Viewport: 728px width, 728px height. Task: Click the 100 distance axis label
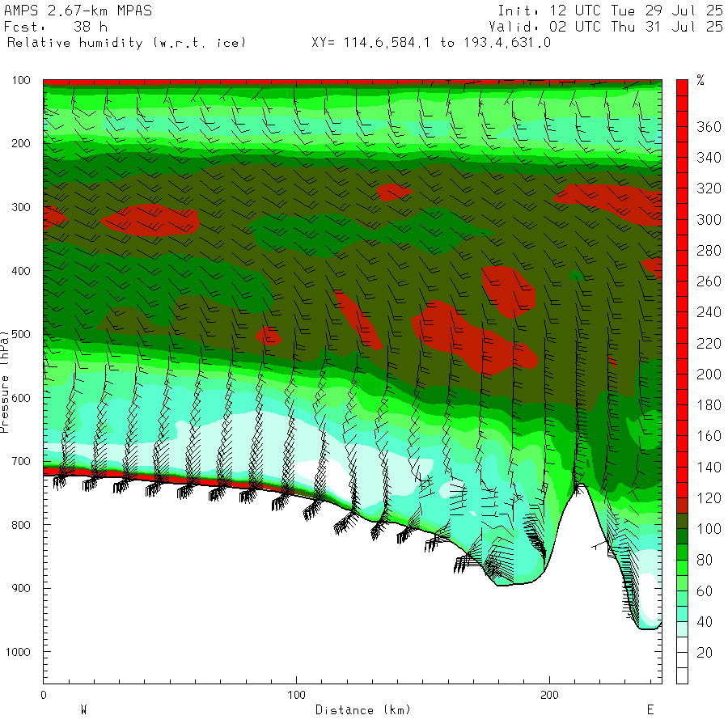click(297, 695)
